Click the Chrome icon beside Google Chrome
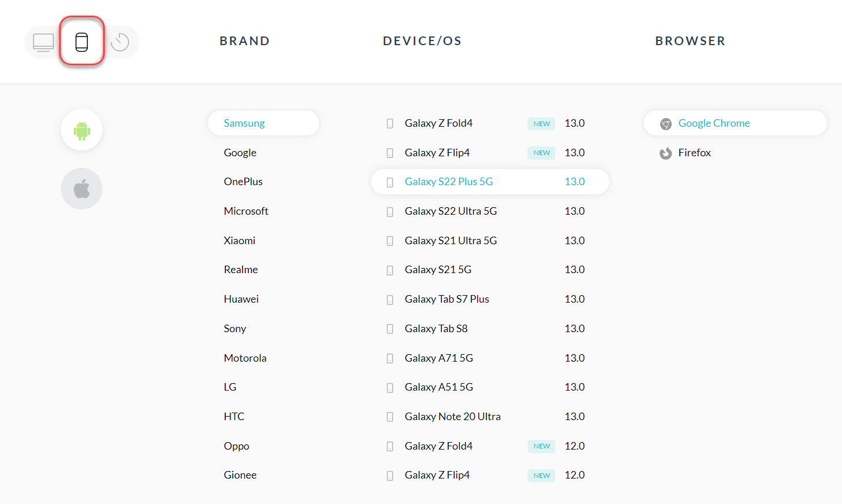 click(666, 124)
